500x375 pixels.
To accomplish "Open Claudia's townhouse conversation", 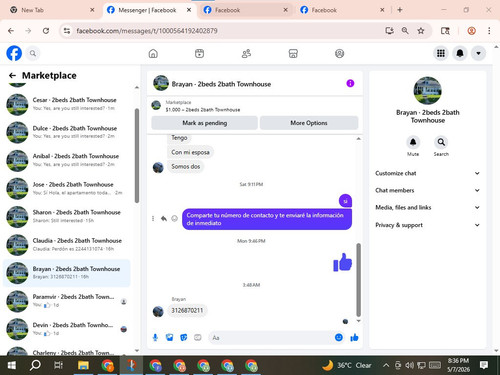I will click(67, 245).
